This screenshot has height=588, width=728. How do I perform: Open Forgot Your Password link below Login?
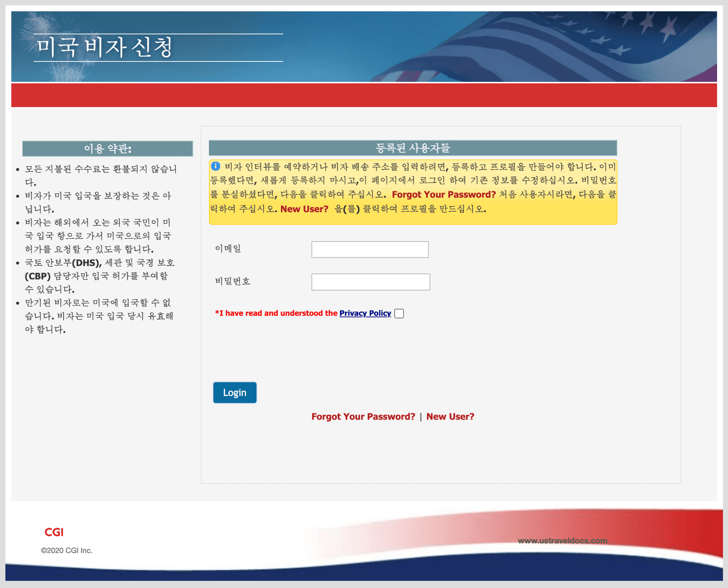pyautogui.click(x=363, y=416)
